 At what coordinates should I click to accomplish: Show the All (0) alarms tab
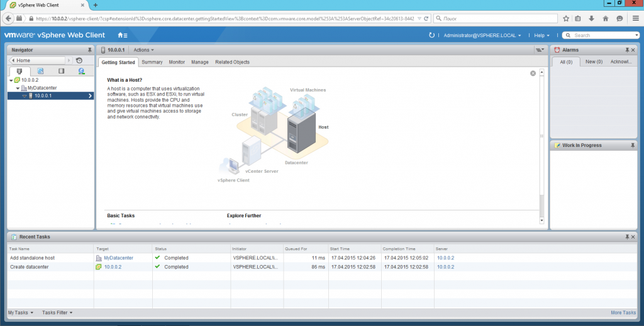pos(566,62)
